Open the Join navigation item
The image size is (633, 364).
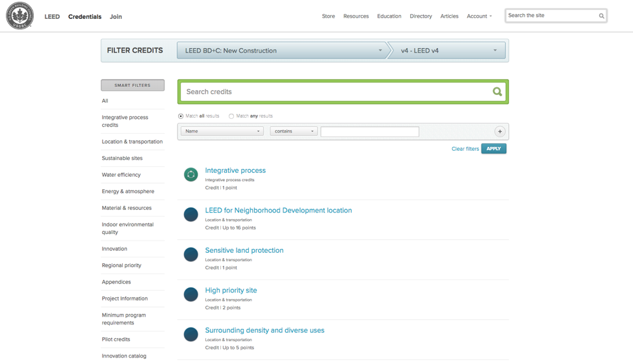(x=116, y=16)
